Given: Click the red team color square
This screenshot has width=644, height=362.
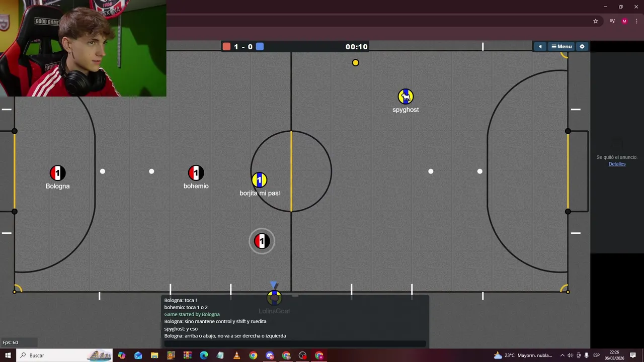Looking at the screenshot, I should tap(226, 47).
